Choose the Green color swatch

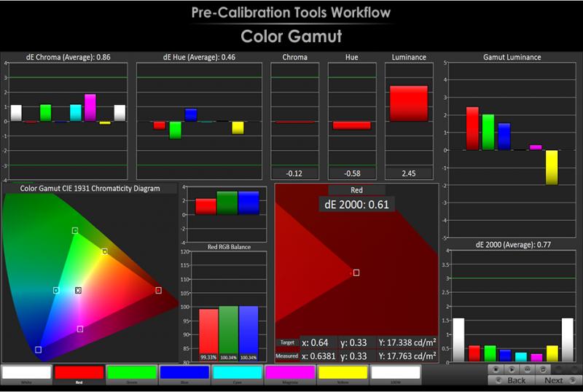pyautogui.click(x=132, y=374)
